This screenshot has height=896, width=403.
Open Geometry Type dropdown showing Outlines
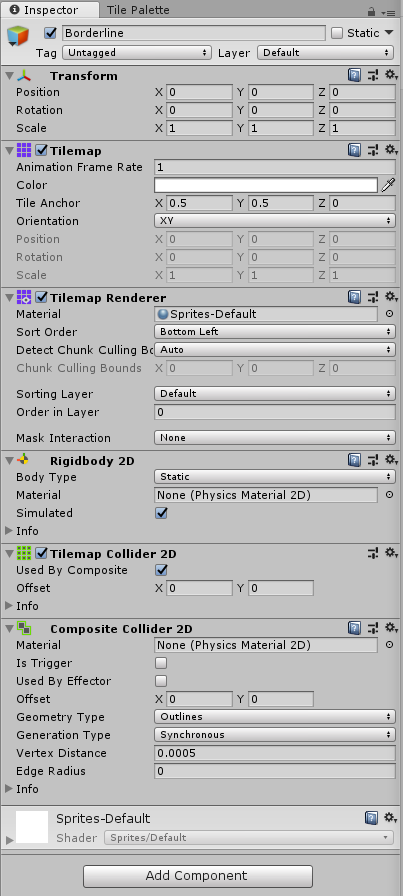point(275,717)
